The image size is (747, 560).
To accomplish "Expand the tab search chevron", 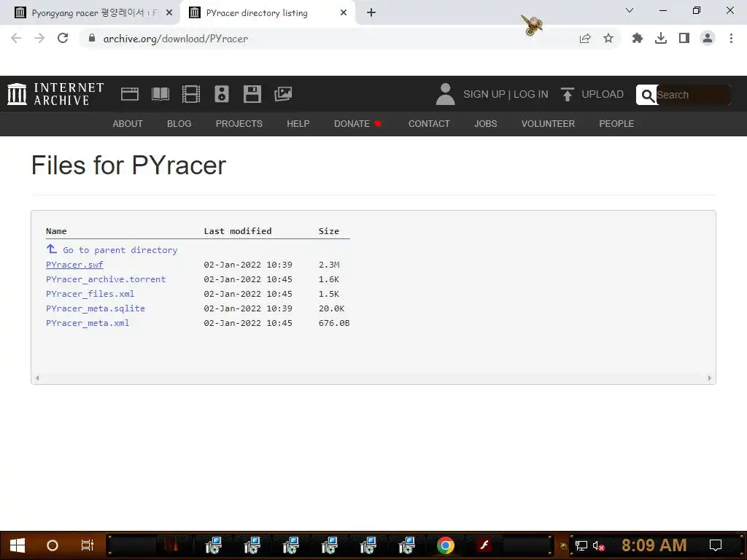I will point(630,10).
